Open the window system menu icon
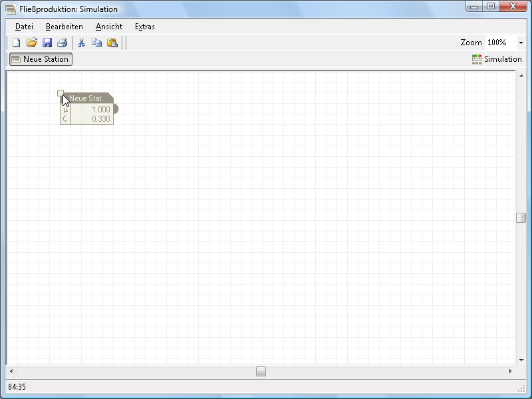The width and height of the screenshot is (532, 399). (11, 9)
